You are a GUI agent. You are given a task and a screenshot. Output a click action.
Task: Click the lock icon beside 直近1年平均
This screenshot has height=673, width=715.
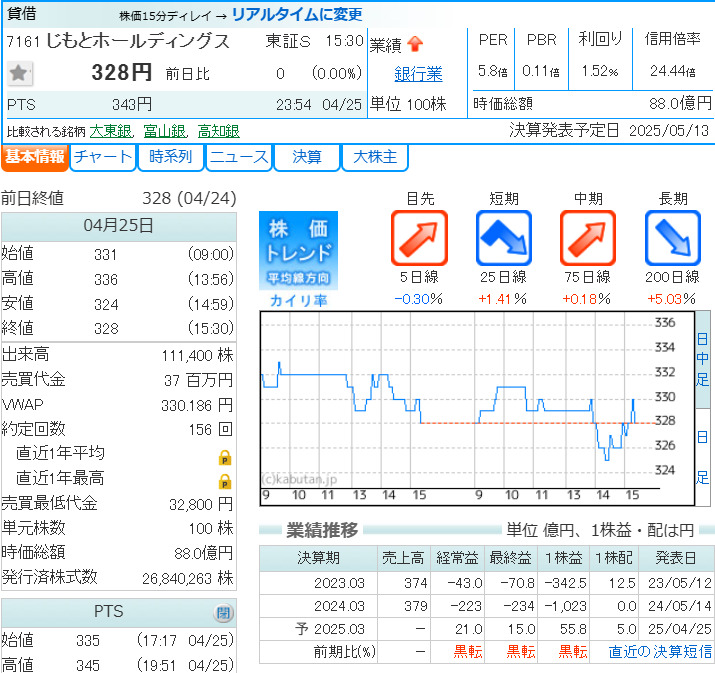point(225,457)
